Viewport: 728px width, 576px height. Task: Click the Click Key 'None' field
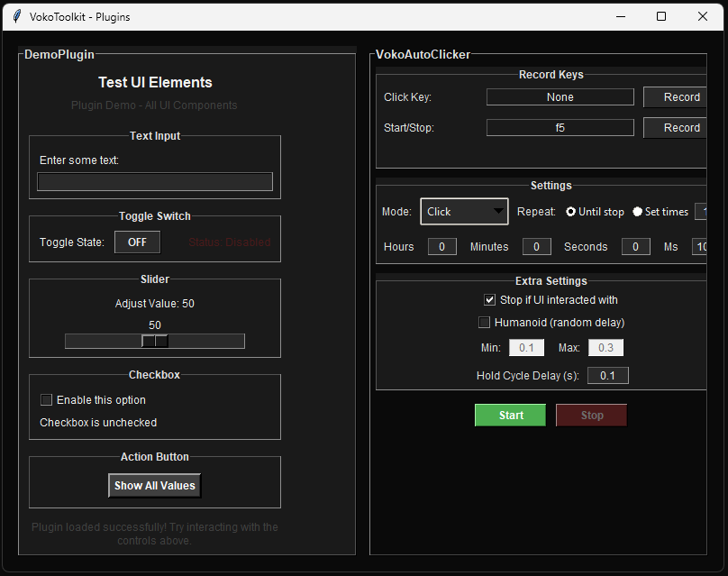tap(560, 97)
